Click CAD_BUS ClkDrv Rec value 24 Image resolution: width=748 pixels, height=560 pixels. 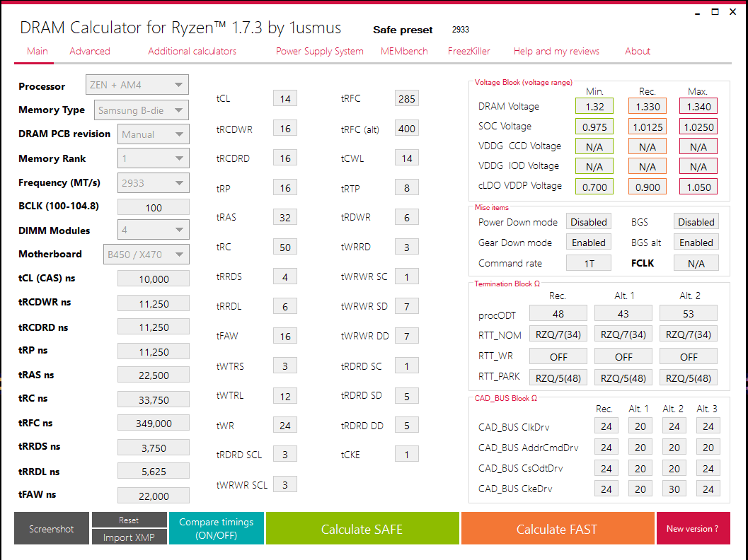[606, 426]
